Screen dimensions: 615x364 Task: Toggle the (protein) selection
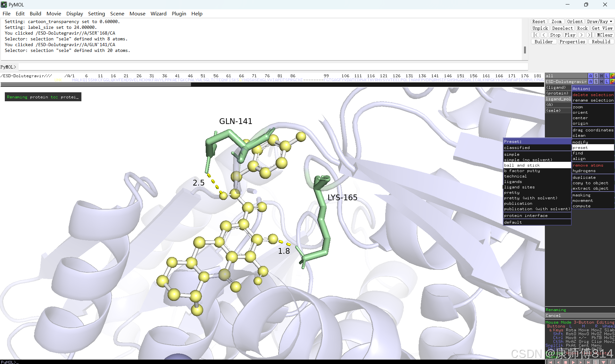pos(558,93)
